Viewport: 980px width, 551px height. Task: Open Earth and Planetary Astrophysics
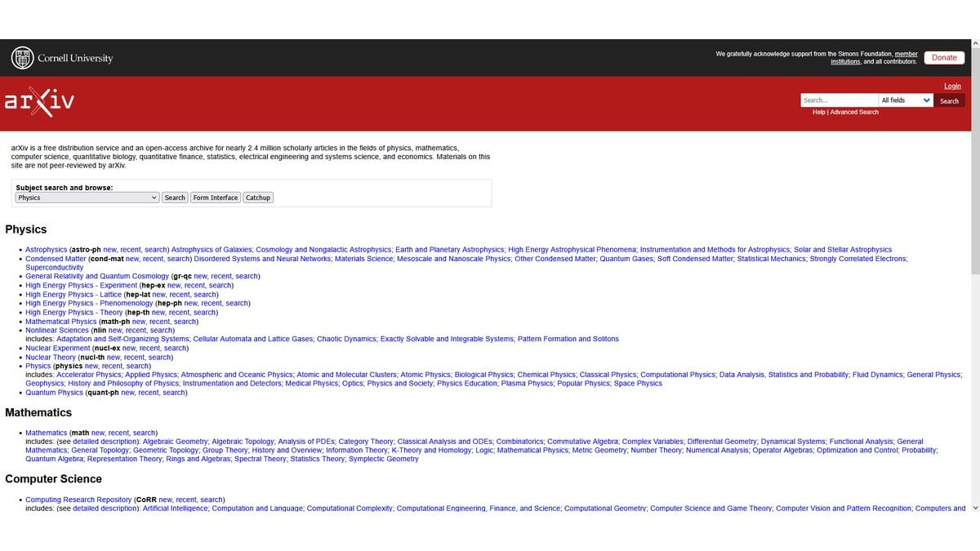coord(449,250)
